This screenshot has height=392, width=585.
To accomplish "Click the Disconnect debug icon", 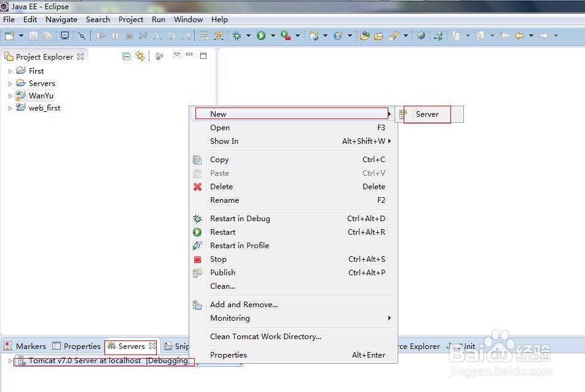I will [143, 36].
